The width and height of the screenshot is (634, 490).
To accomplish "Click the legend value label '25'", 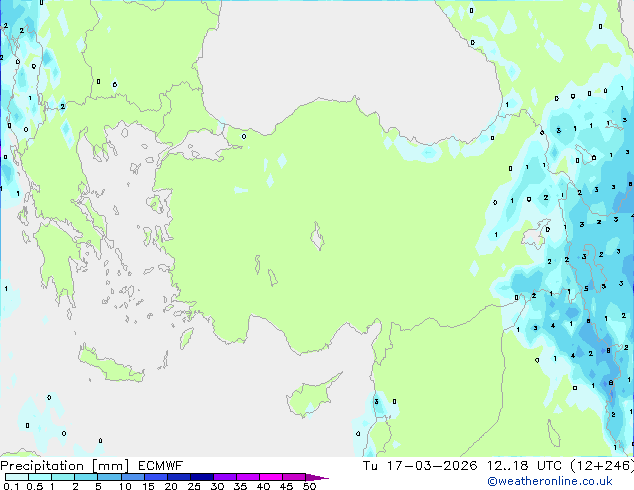I will [194, 486].
